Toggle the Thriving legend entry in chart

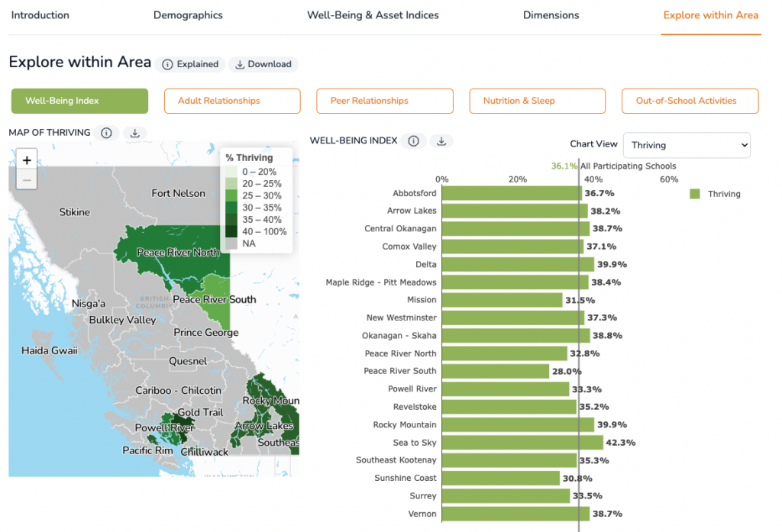click(x=716, y=194)
